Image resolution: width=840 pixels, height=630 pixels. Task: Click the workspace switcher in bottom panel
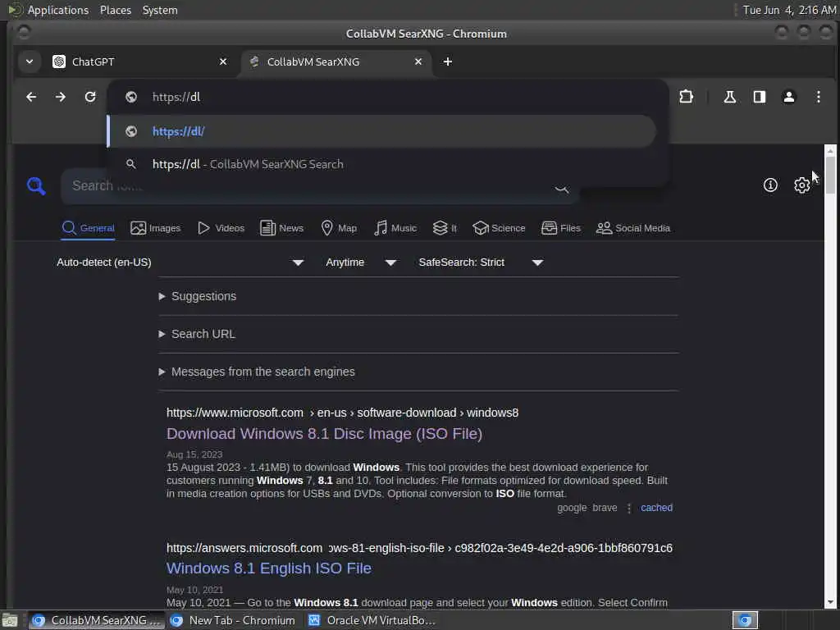coord(745,620)
